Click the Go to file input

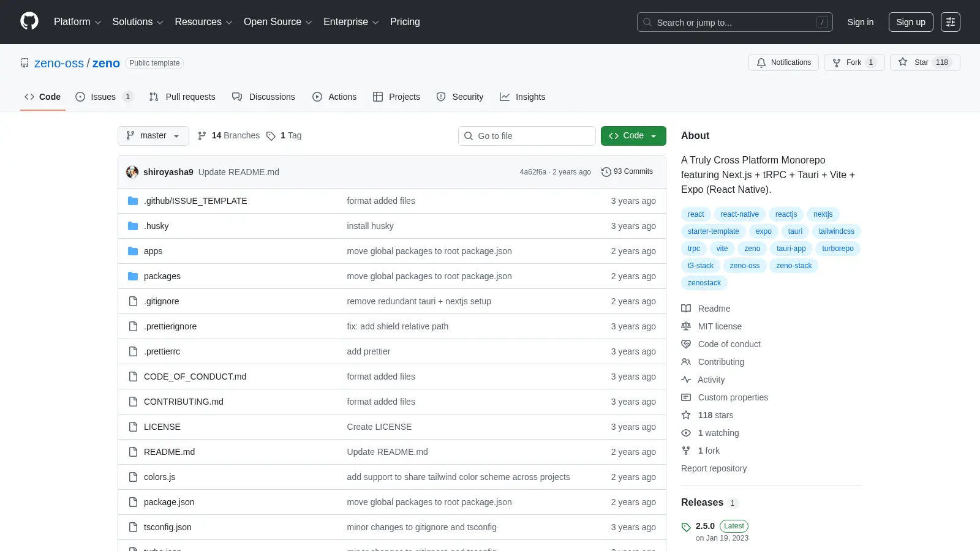[527, 136]
